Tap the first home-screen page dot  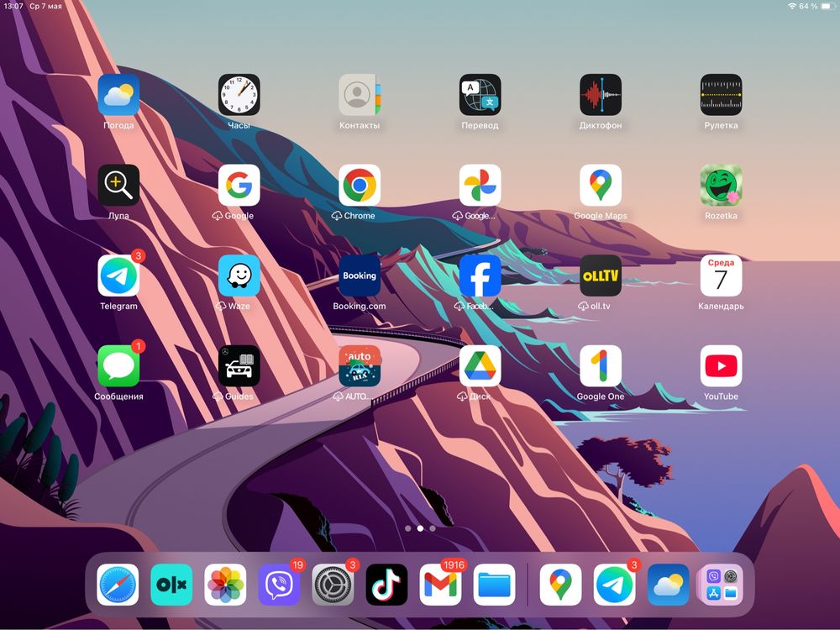(x=408, y=528)
